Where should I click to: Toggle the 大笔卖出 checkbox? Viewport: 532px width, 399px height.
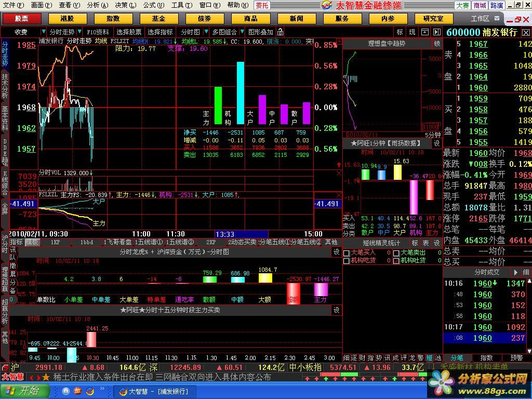[x=396, y=253]
